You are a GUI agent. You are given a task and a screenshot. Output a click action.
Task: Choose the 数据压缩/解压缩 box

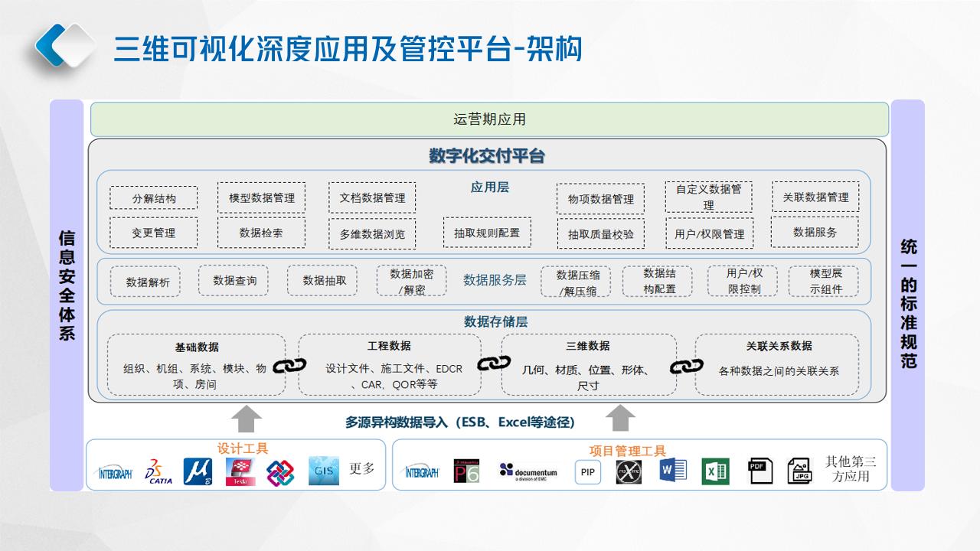click(x=576, y=282)
